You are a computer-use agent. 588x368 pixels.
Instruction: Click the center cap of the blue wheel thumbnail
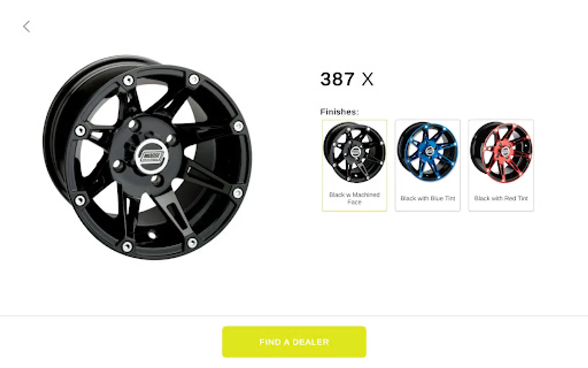[x=429, y=151]
